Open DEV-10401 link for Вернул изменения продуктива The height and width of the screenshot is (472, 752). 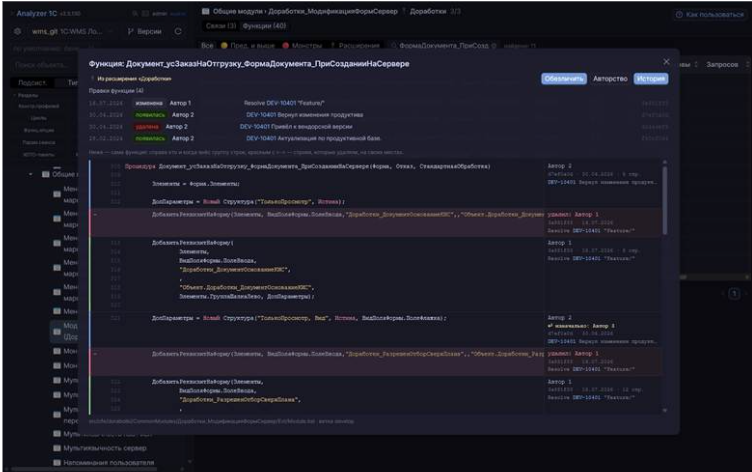(x=261, y=115)
